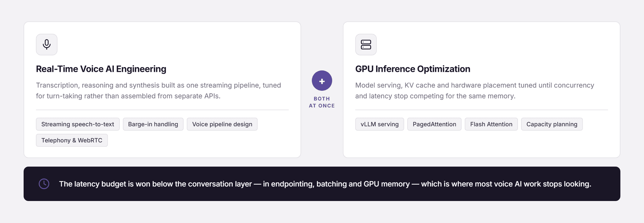Click the GPU Inference Optimization heading

pos(413,69)
